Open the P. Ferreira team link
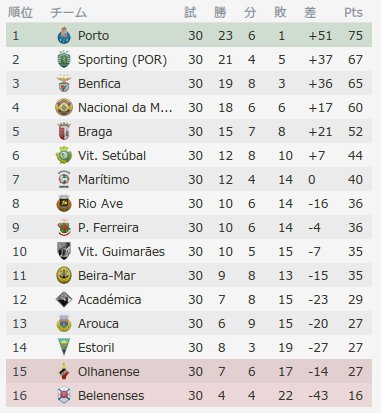 [x=108, y=228]
